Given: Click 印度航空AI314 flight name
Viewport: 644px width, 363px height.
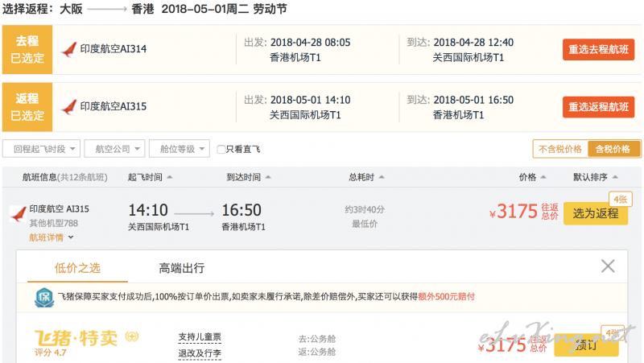Looking at the screenshot, I should tap(114, 49).
